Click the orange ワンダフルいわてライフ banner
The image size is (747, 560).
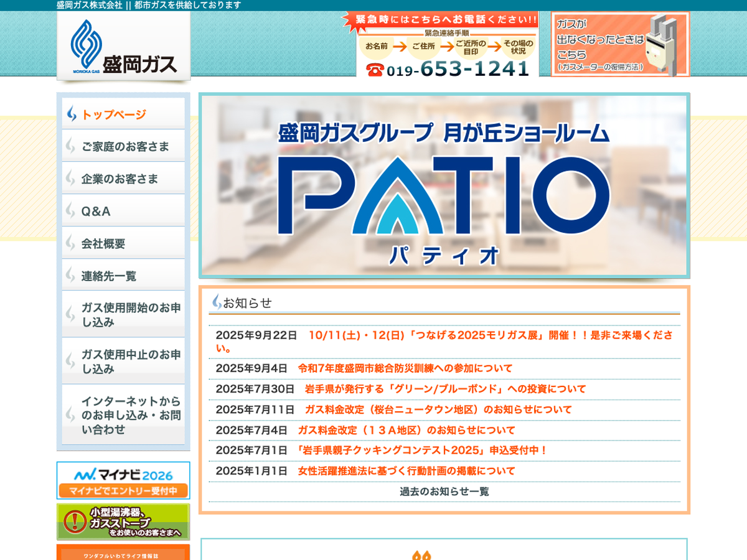tap(123, 553)
